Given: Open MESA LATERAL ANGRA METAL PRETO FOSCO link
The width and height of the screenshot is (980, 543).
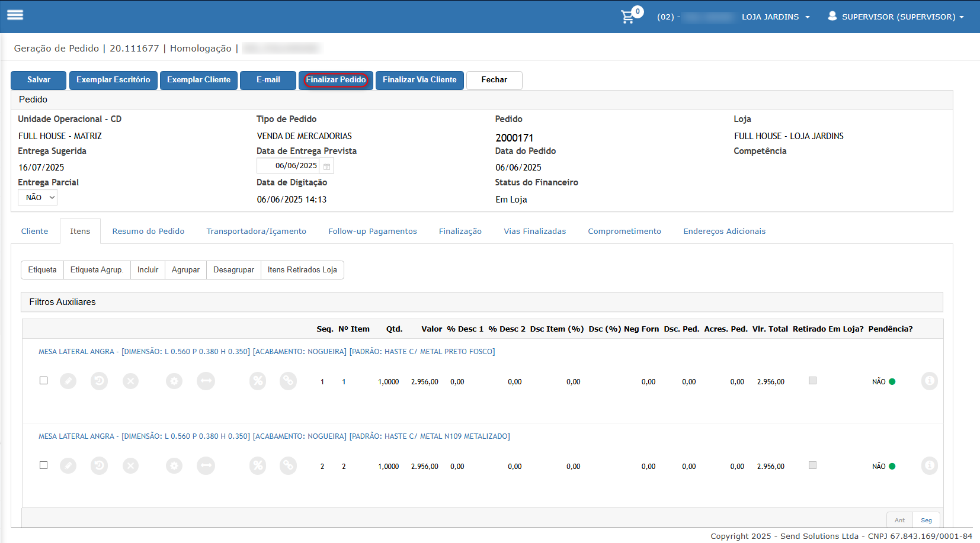Looking at the screenshot, I should (x=267, y=352).
